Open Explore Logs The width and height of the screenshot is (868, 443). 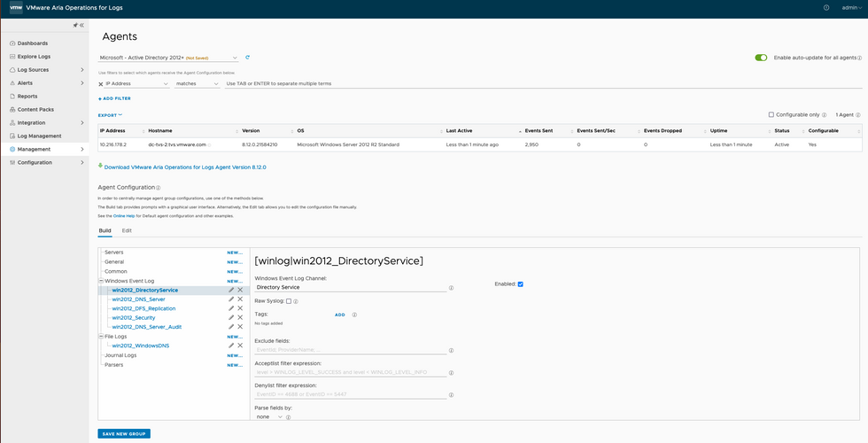click(34, 57)
